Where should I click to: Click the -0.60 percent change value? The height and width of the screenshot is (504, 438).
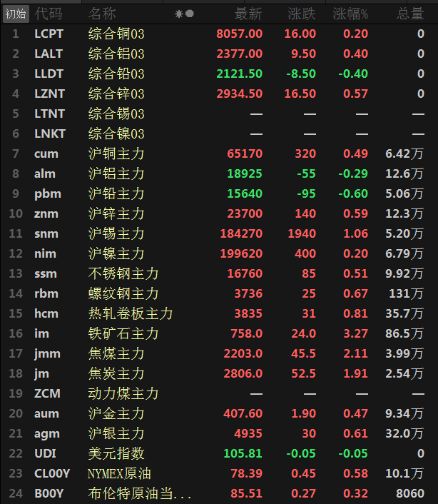[353, 193]
